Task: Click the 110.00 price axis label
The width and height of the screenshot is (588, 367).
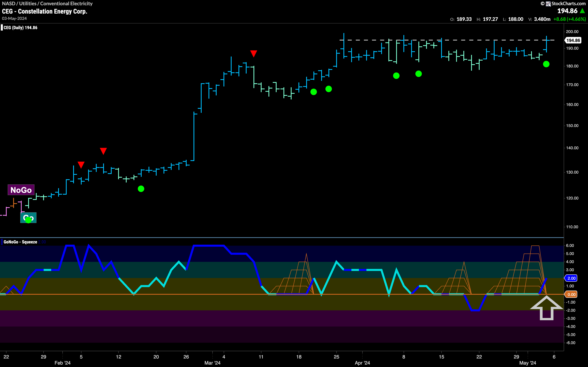Action: pyautogui.click(x=572, y=227)
